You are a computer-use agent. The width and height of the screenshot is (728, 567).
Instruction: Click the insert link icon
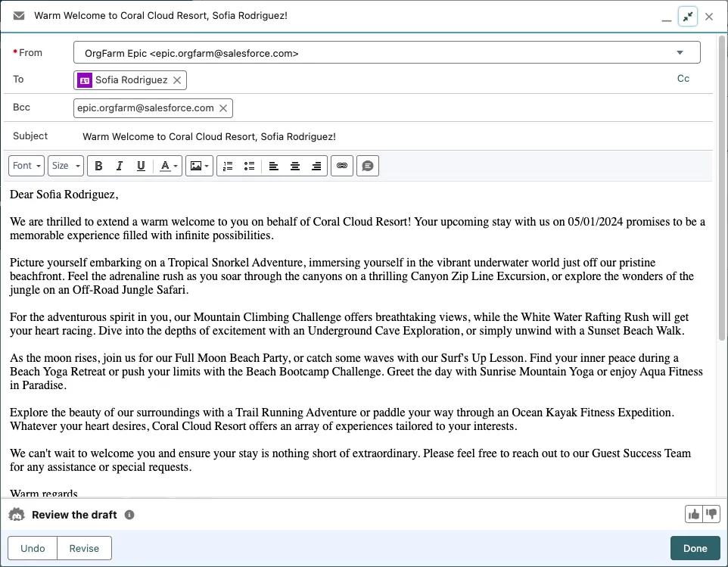point(342,166)
